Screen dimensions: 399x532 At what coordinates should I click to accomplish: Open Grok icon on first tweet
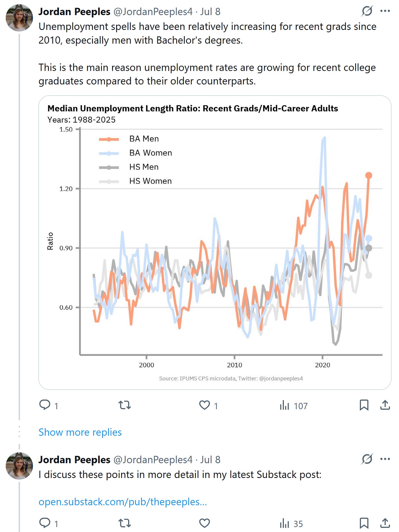click(367, 11)
